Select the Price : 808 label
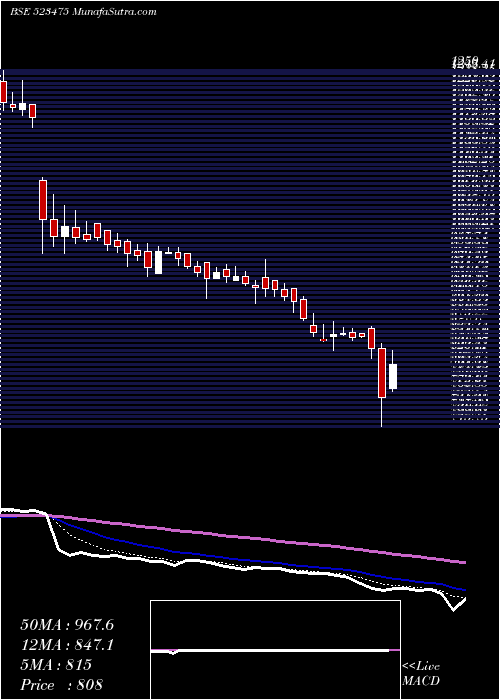 pos(61,685)
